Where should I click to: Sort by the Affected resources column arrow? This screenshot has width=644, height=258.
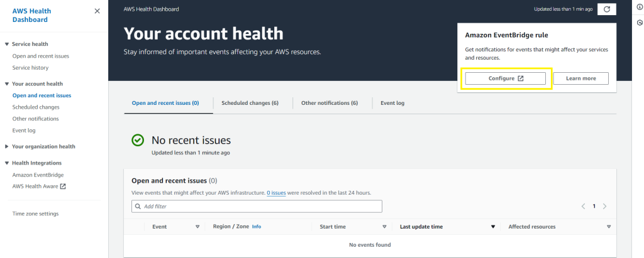(609, 227)
